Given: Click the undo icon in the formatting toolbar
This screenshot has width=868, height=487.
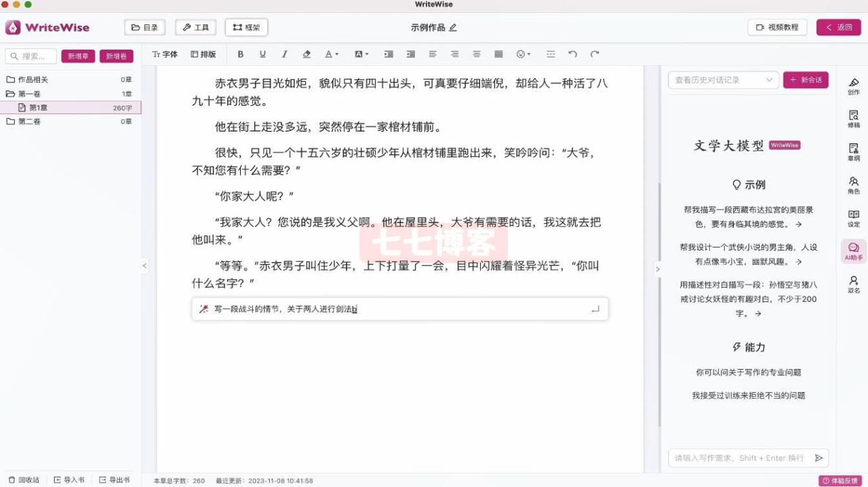Looking at the screenshot, I should [x=573, y=54].
